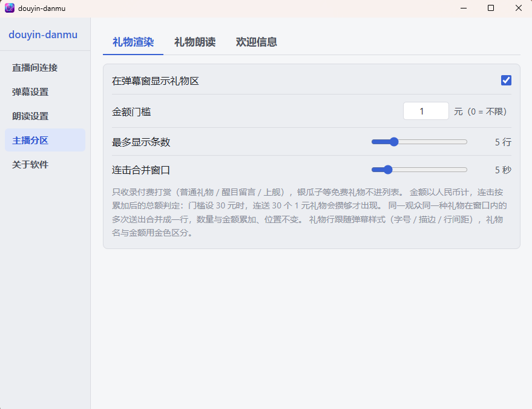The height and width of the screenshot is (409, 532).
Task: Select 朗读设置 in the sidebar
Action: [45, 116]
